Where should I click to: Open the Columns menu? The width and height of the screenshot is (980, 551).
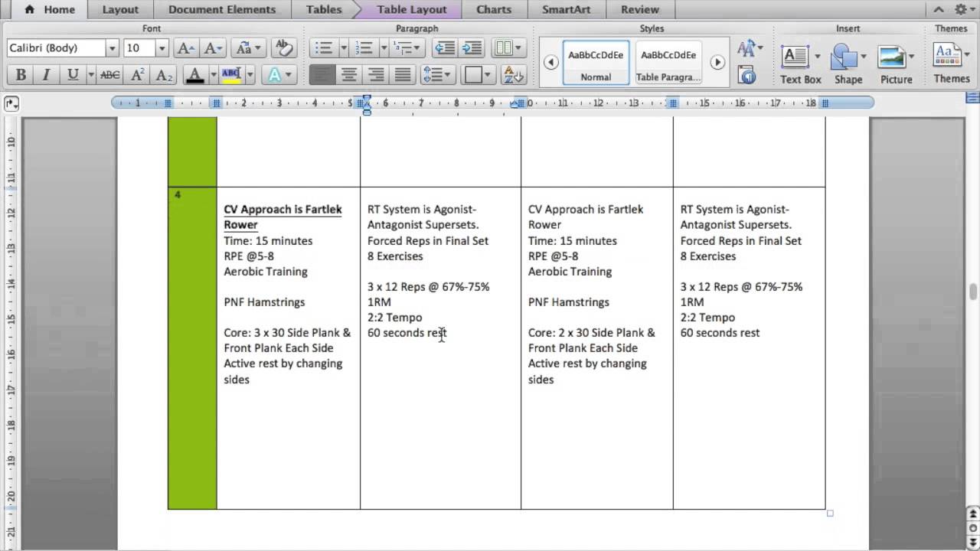coord(507,48)
